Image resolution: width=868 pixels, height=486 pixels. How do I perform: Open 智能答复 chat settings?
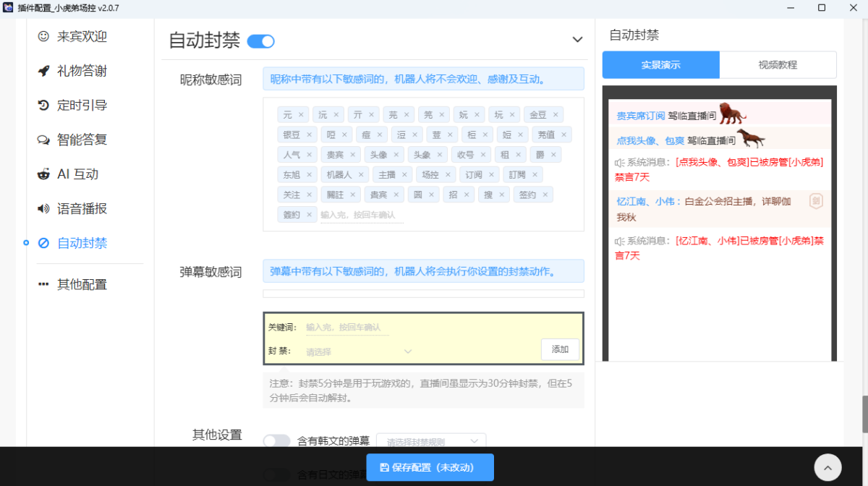pyautogui.click(x=43, y=140)
